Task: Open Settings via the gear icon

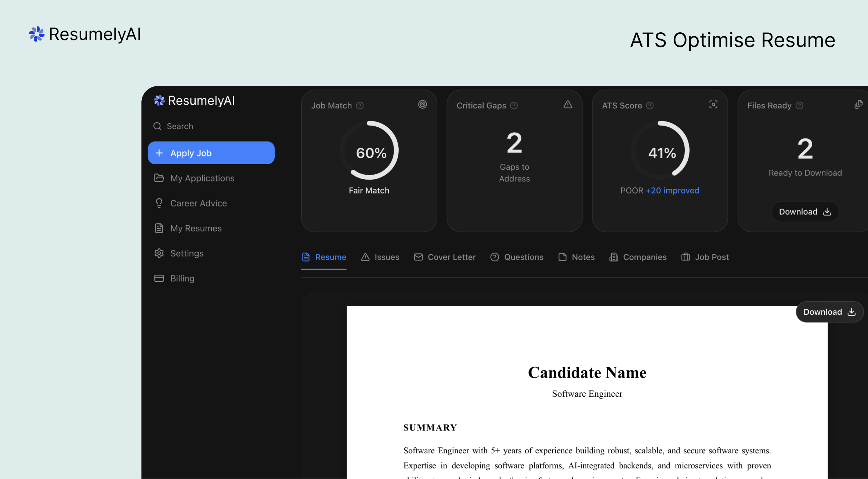Action: [x=159, y=253]
